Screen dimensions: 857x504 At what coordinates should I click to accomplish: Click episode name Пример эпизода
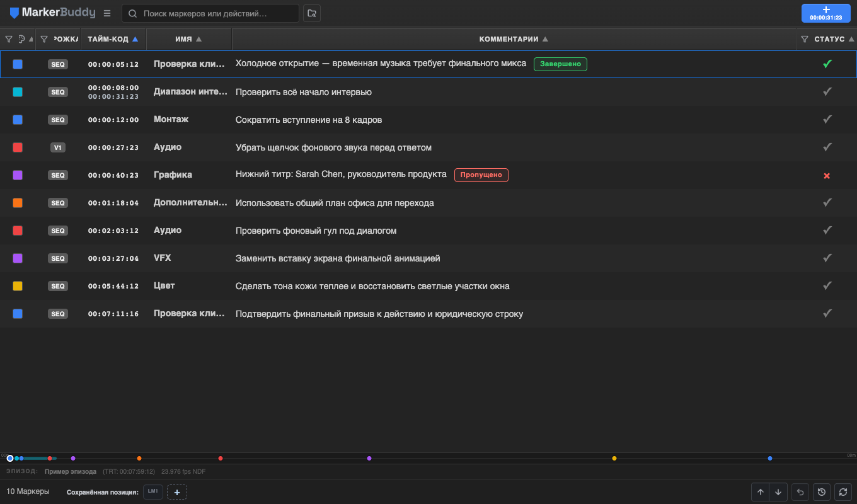71,471
